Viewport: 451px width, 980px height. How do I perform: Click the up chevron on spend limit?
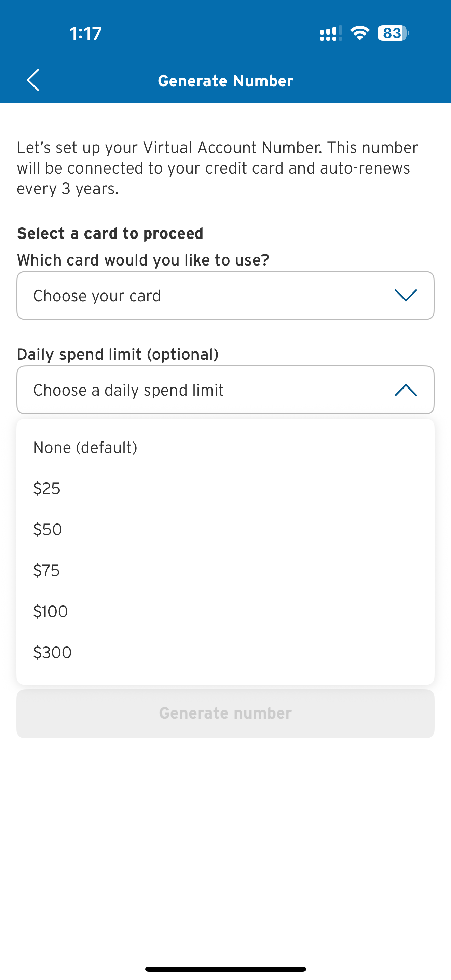(406, 390)
